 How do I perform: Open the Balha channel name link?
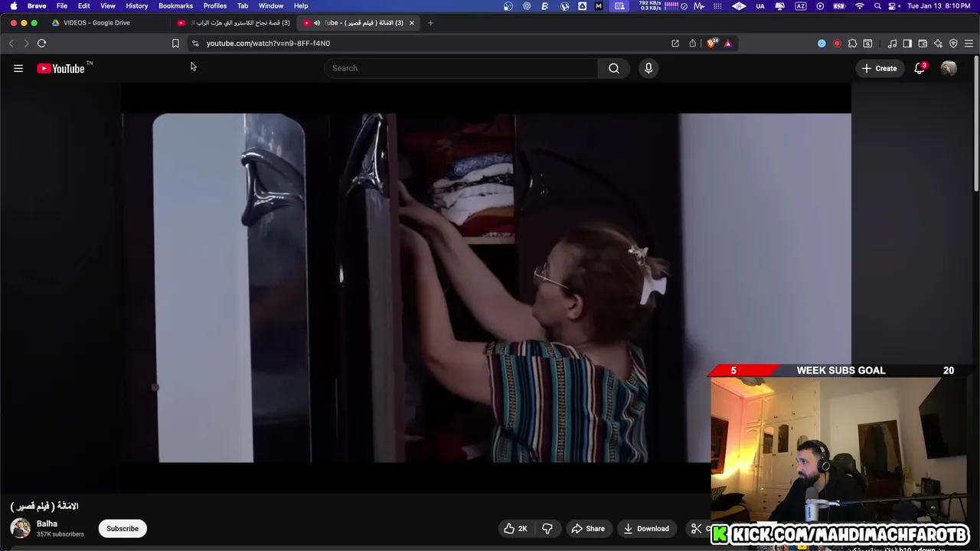47,524
